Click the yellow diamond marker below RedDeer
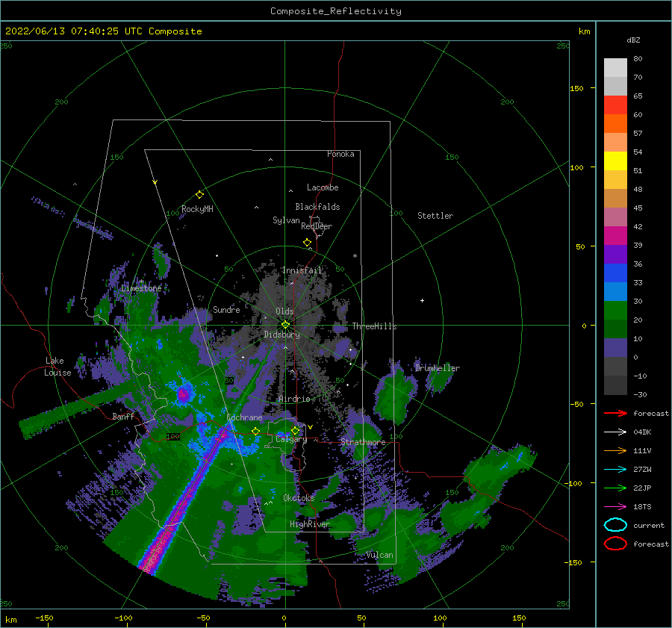Image resolution: width=672 pixels, height=628 pixels. coord(308,243)
